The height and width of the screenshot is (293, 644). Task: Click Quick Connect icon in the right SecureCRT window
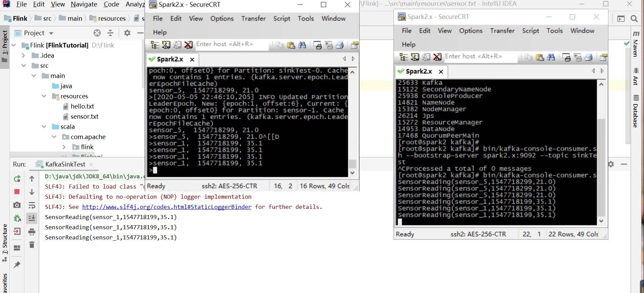tap(415, 57)
